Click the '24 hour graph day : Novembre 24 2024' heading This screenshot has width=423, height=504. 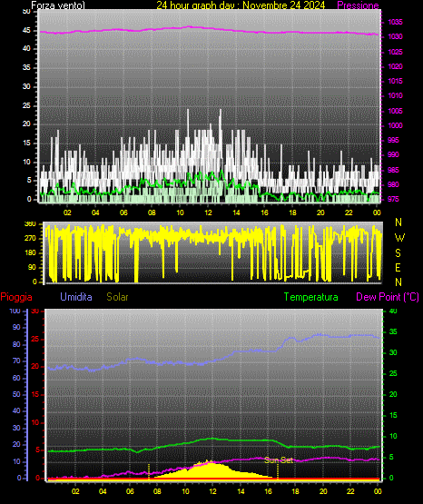pos(241,5)
